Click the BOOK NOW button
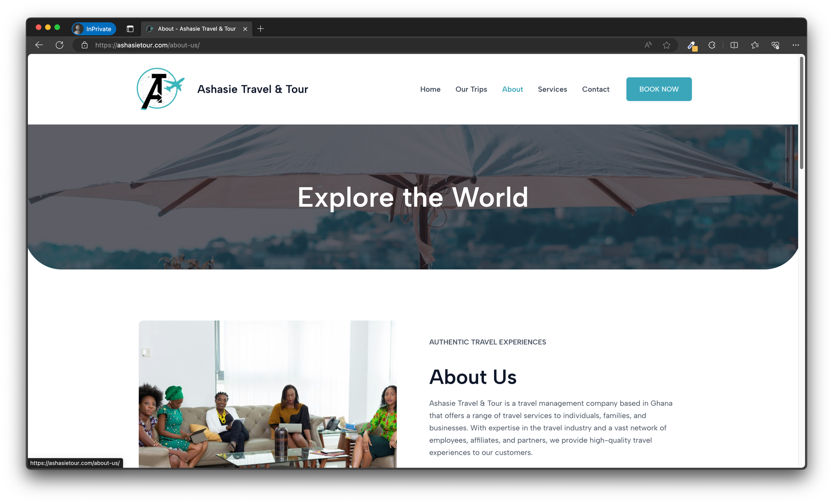Screen dimensions: 833x504 pyautogui.click(x=658, y=89)
